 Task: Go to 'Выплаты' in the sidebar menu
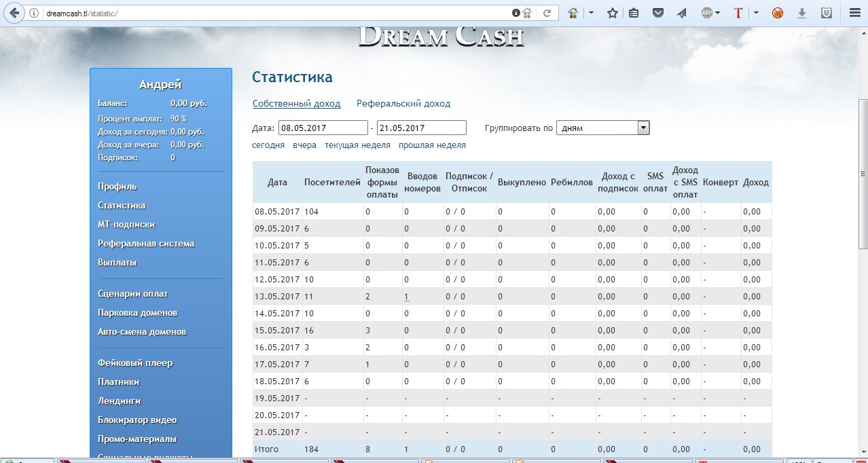point(117,262)
